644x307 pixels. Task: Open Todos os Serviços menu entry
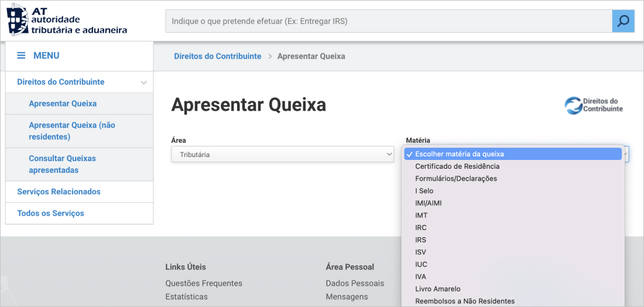50,213
